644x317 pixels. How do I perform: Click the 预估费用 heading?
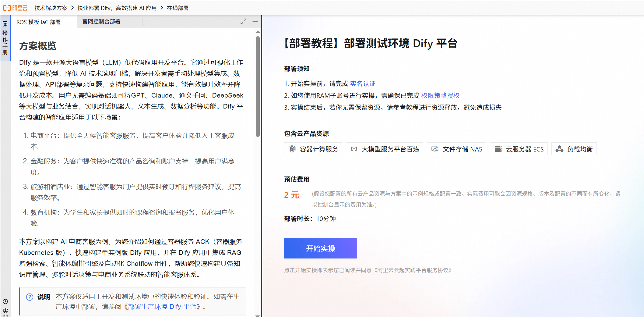(x=297, y=179)
